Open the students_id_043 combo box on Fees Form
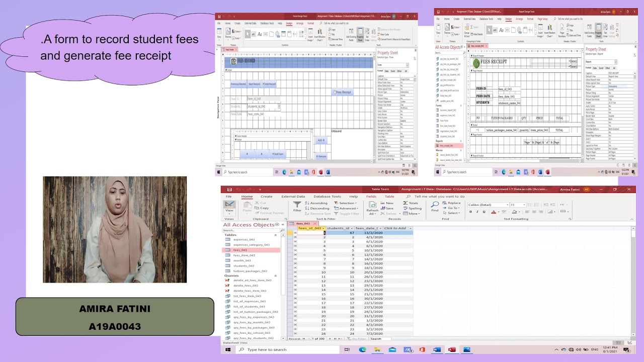Image resolution: width=644 pixels, height=362 pixels. pos(279,106)
